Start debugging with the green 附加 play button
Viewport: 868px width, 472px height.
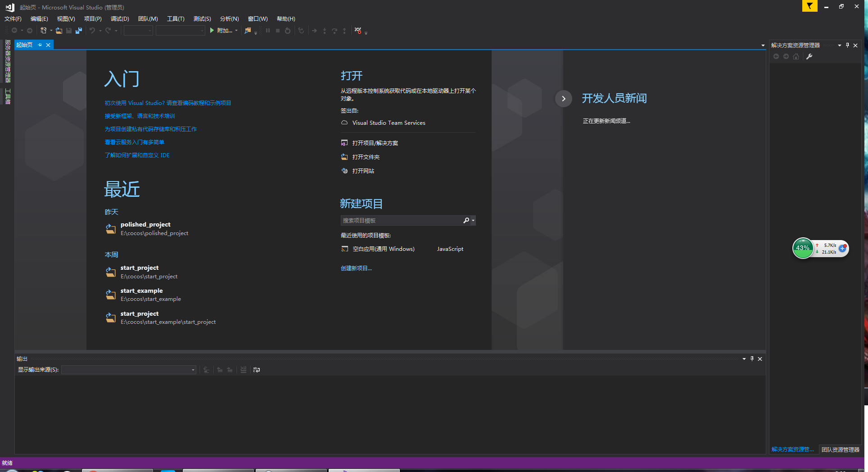(221, 31)
